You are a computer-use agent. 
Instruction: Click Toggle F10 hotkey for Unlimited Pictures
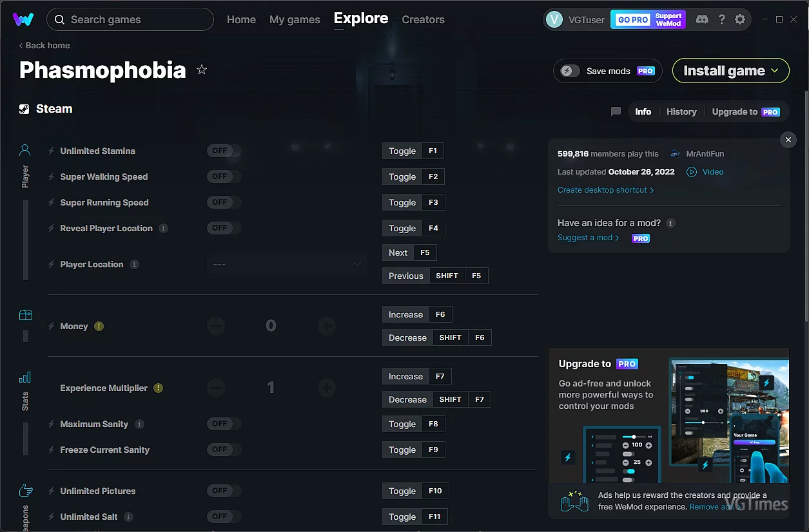415,491
